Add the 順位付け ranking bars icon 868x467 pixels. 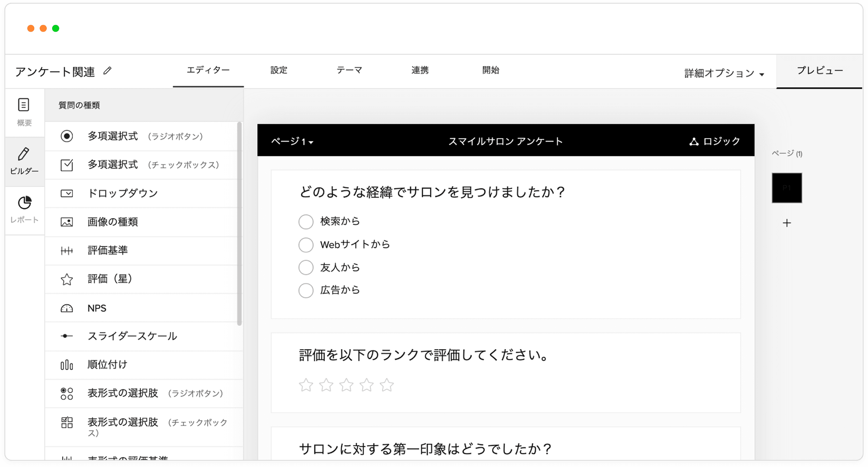[67, 365]
